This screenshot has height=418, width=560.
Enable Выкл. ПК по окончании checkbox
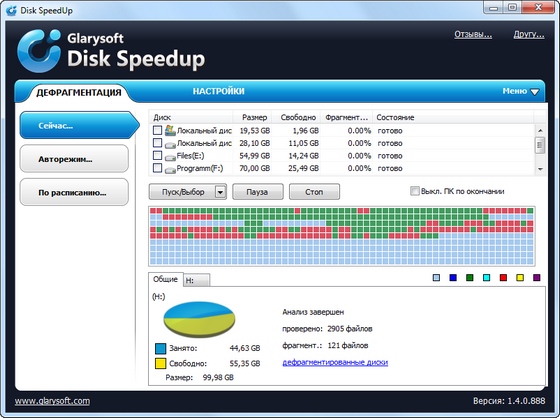coord(414,191)
